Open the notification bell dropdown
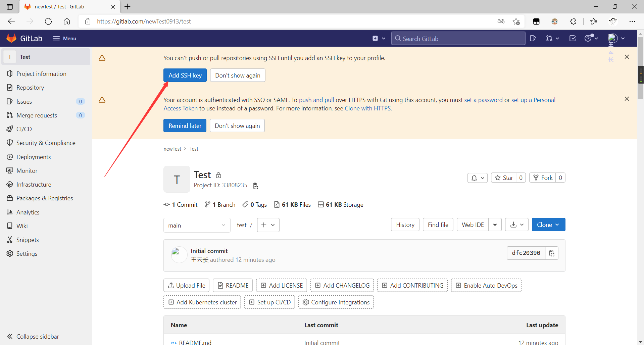The width and height of the screenshot is (644, 345). click(x=478, y=178)
